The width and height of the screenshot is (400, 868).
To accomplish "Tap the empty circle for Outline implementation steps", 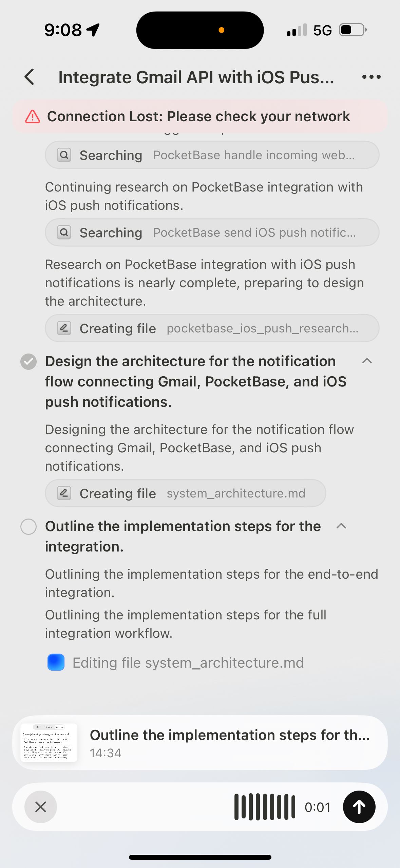I will coord(28,527).
